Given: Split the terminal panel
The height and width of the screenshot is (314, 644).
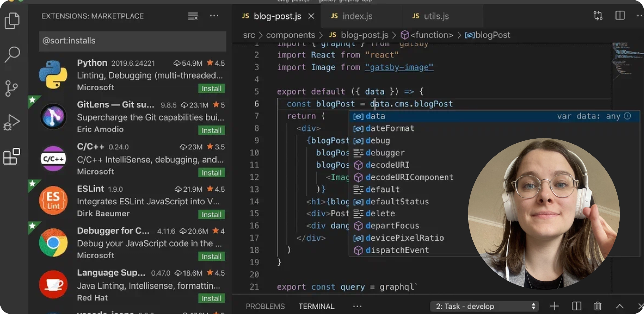Looking at the screenshot, I should pos(577,306).
